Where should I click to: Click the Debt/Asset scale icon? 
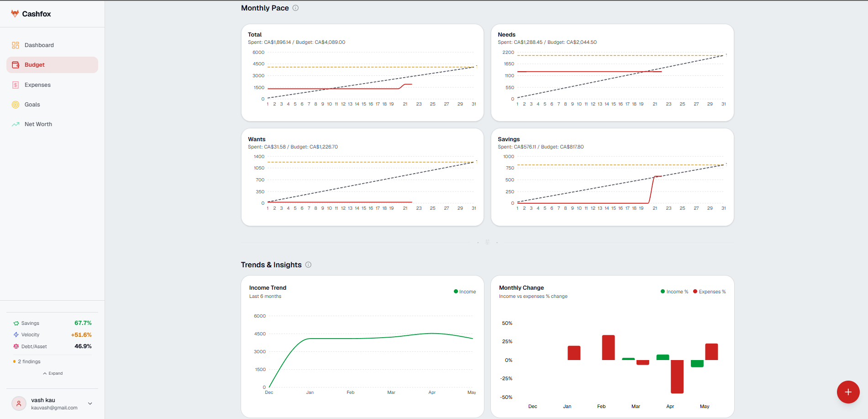pos(16,346)
